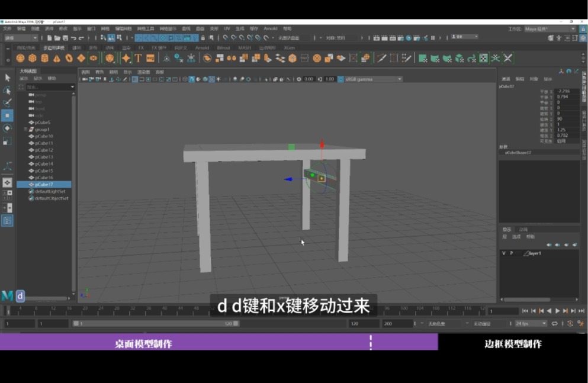
Task: Collapse the group1 node in the Outliner
Action: [x=26, y=129]
